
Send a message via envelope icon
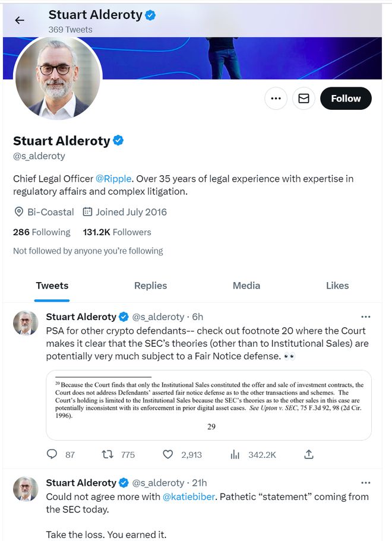304,99
